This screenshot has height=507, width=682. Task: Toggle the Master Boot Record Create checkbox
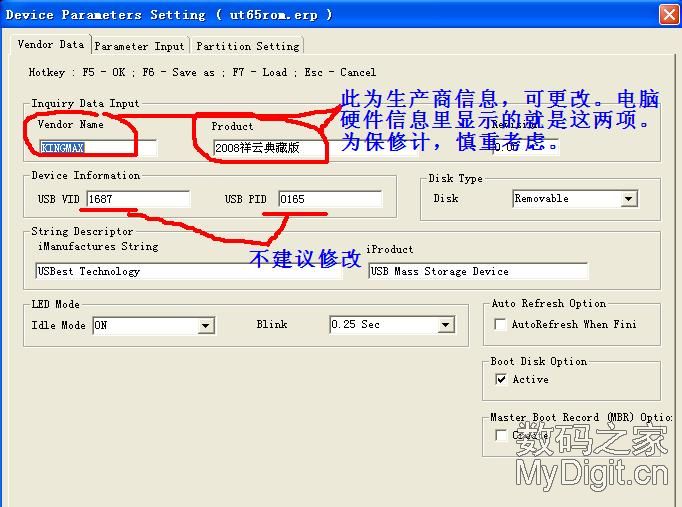click(501, 435)
